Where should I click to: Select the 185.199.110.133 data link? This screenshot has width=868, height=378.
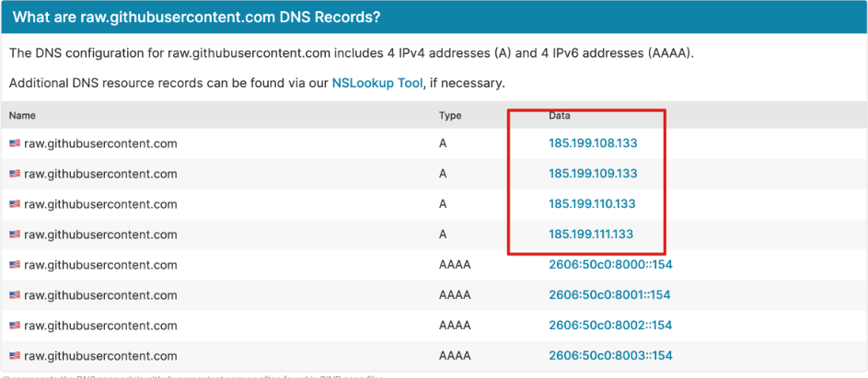(x=592, y=204)
